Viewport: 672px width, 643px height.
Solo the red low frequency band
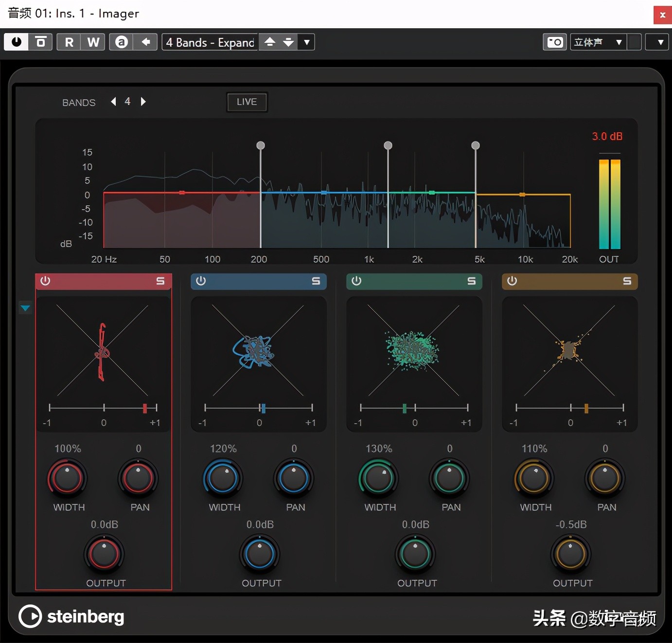pos(160,281)
